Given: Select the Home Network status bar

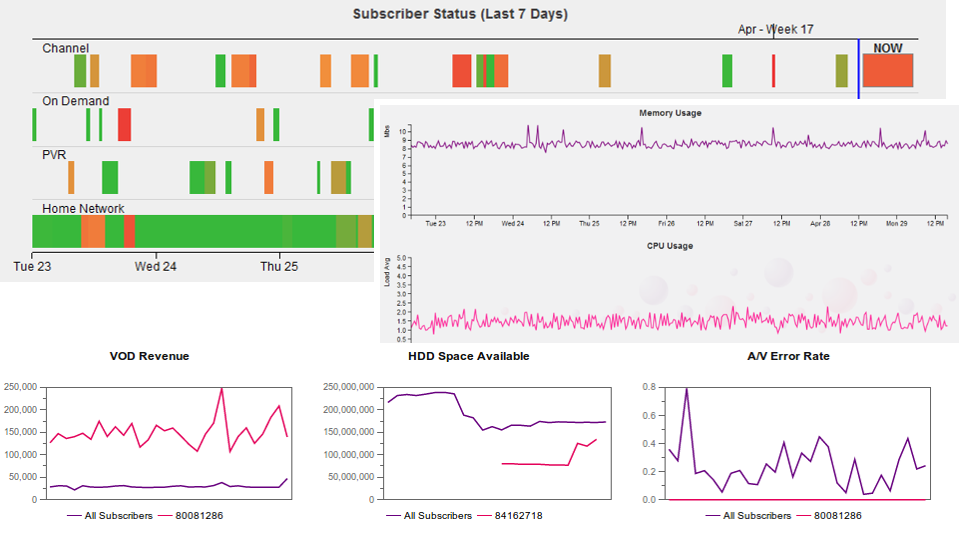Looking at the screenshot, I should (203, 231).
